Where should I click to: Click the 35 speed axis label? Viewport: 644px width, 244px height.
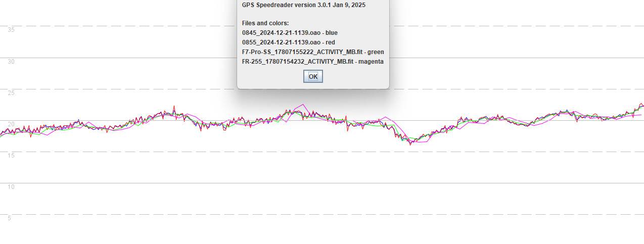click(x=11, y=30)
